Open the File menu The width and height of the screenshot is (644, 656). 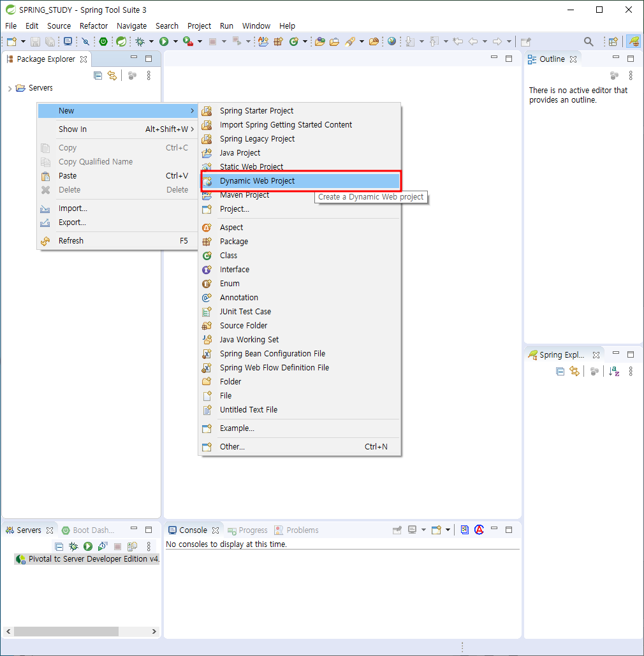[11, 26]
